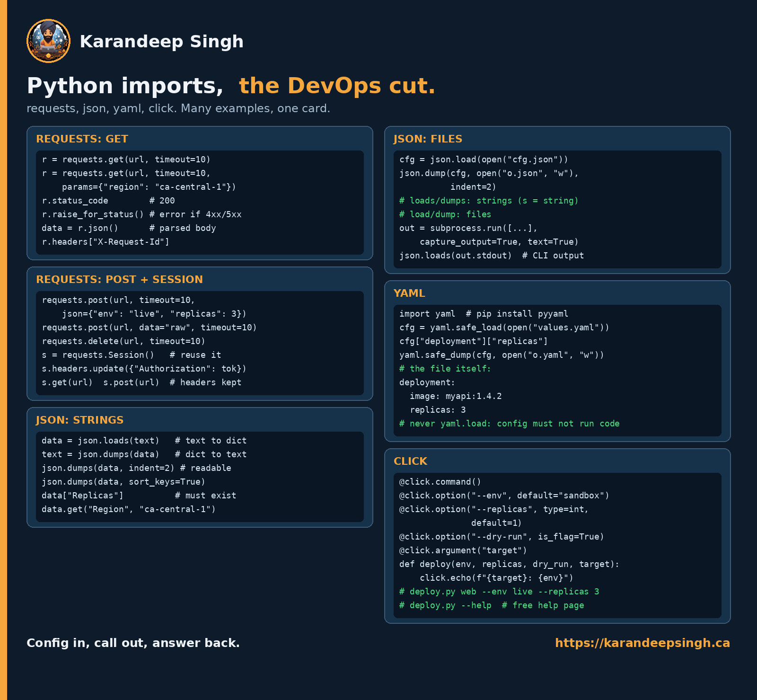The height and width of the screenshot is (700, 757).
Task: Click the '--dry-run' is_flag option line
Action: point(502,537)
